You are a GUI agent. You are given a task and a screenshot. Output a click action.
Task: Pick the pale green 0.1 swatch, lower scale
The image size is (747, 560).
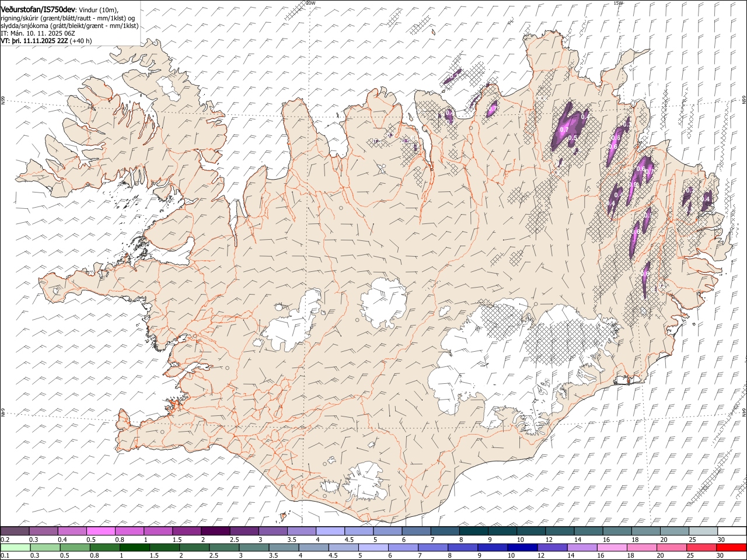pyautogui.click(x=16, y=547)
